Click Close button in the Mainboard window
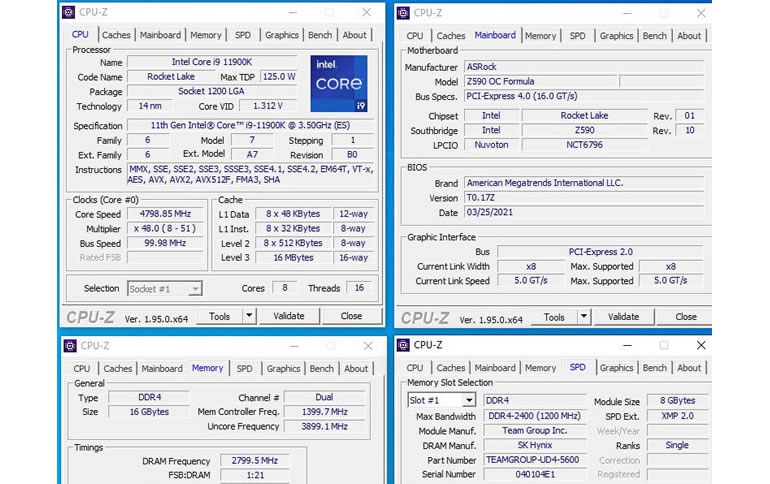 686,317
